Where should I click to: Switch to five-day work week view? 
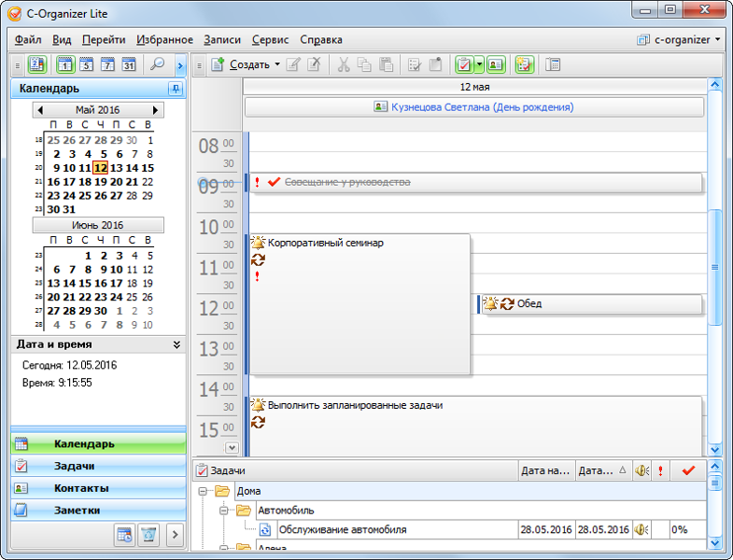[x=87, y=65]
